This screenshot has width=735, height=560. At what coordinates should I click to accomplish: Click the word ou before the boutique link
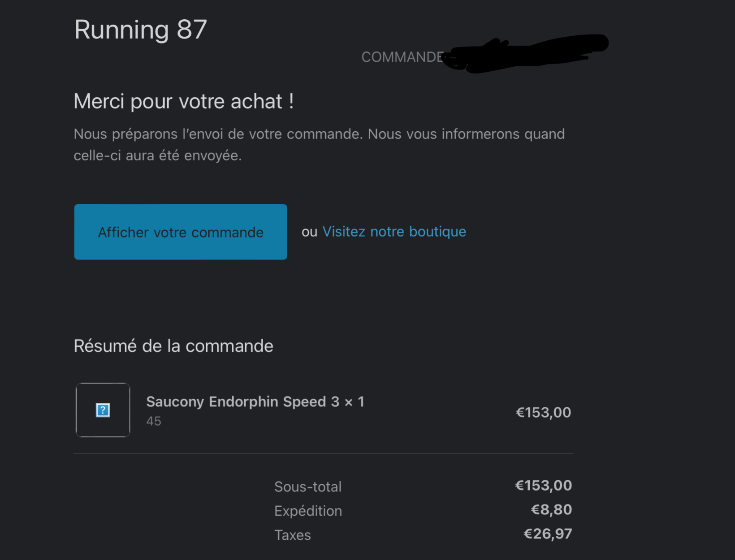[x=309, y=232]
